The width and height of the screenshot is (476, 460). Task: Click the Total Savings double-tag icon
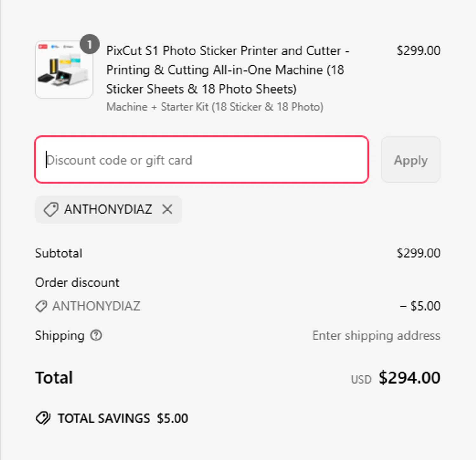pos(43,418)
